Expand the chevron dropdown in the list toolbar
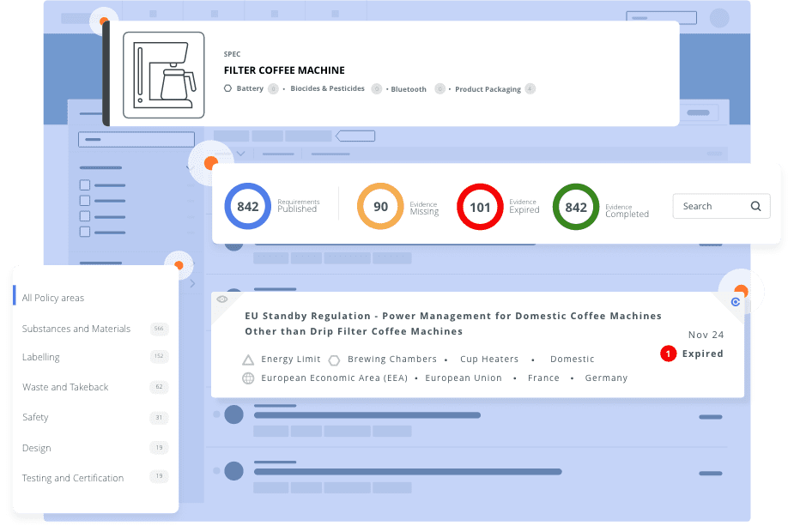The width and height of the screenshot is (794, 532). [x=241, y=154]
